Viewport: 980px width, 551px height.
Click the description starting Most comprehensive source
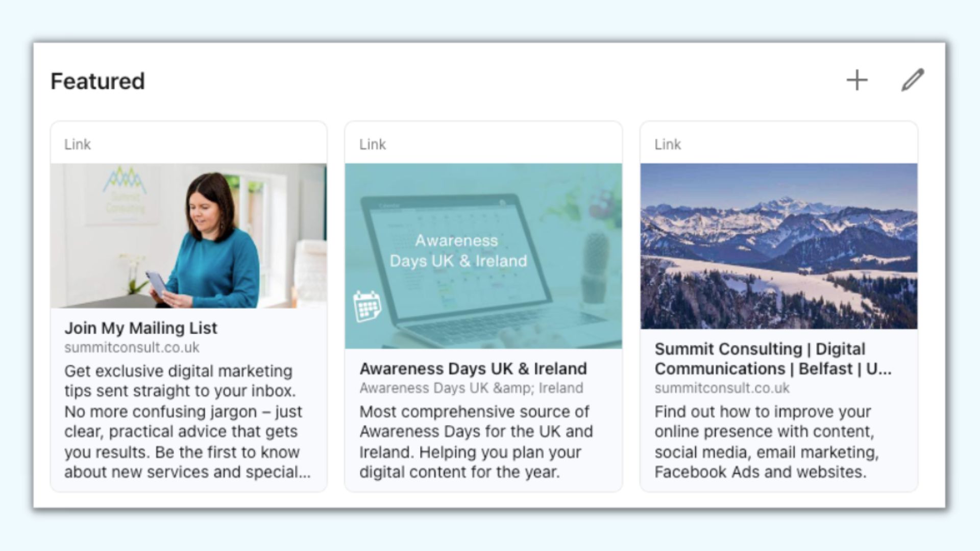(x=476, y=442)
